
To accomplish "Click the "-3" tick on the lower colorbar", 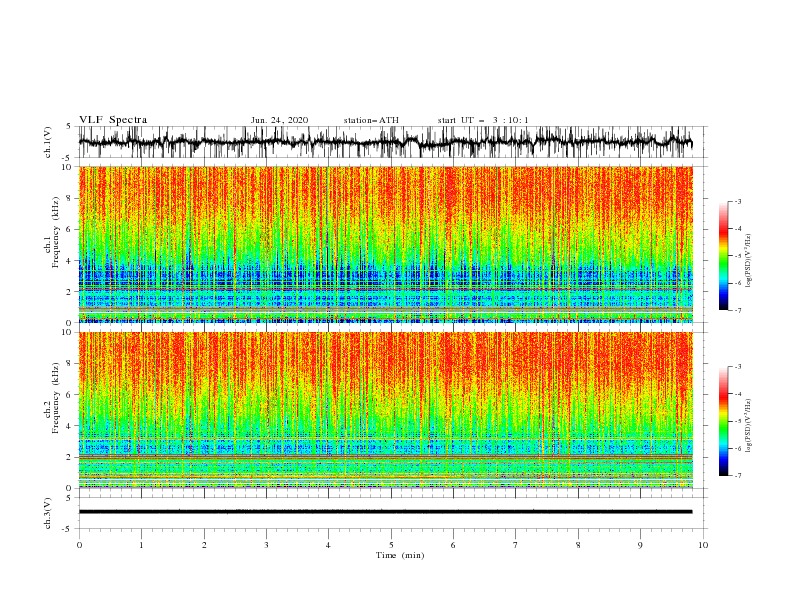I will pos(737,367).
